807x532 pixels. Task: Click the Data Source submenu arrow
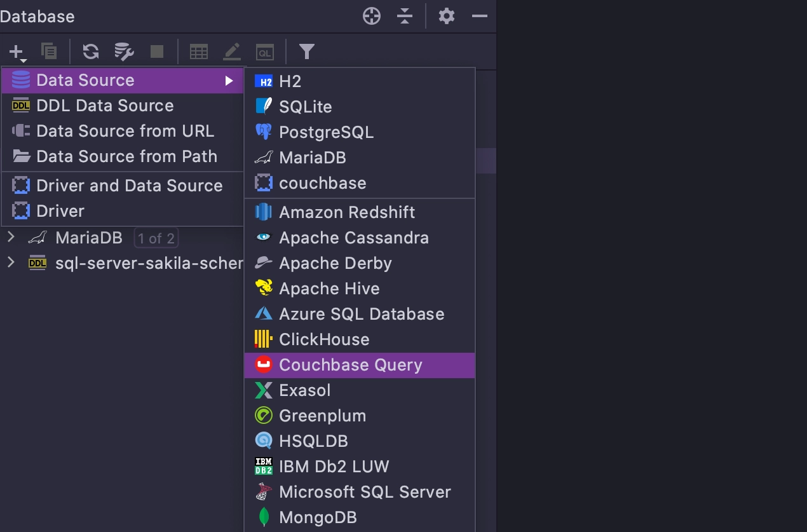click(229, 81)
